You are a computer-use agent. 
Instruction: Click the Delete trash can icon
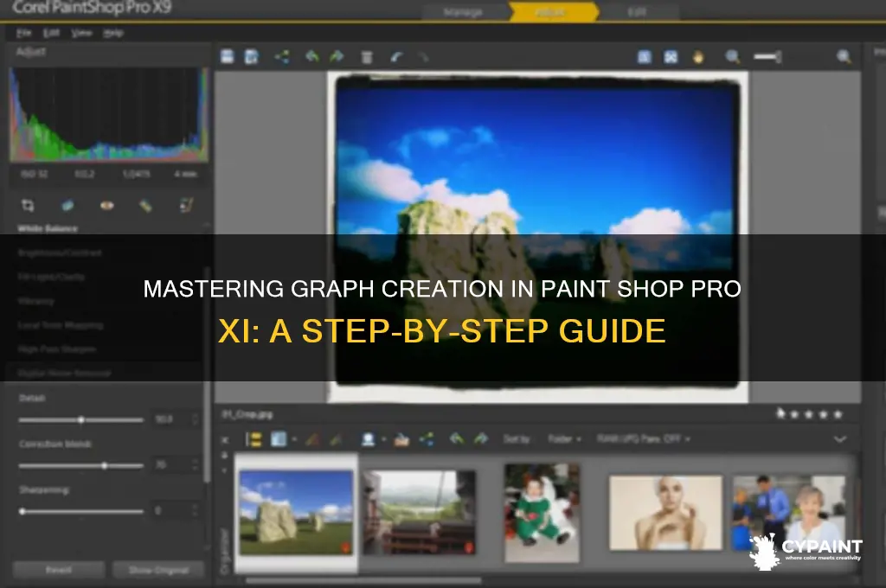(x=367, y=56)
